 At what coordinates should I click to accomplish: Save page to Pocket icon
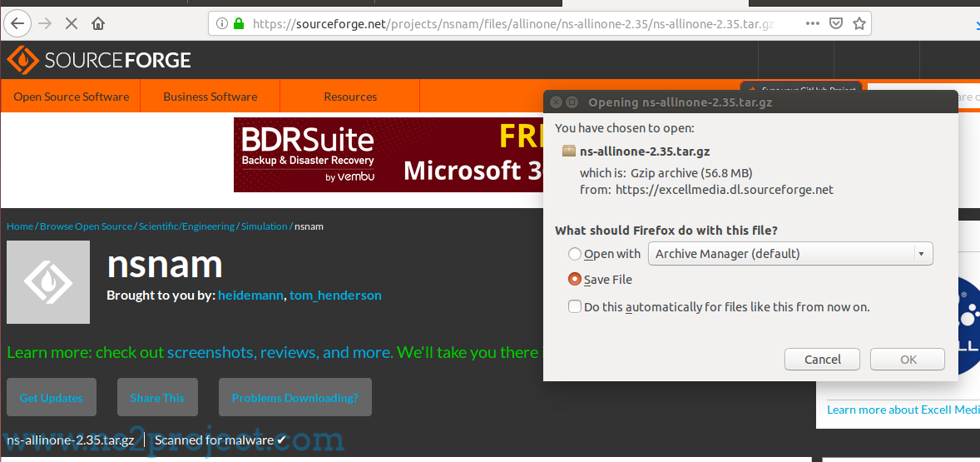836,24
